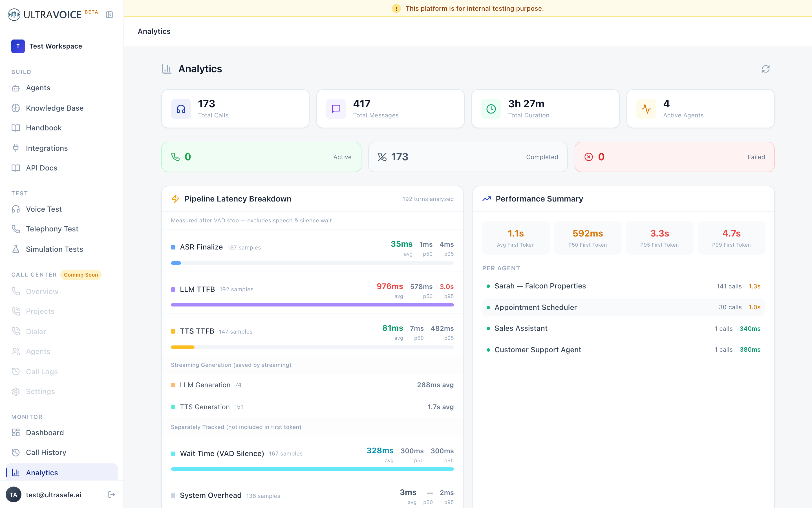Switch workspace via Test Workspace

tap(62, 46)
